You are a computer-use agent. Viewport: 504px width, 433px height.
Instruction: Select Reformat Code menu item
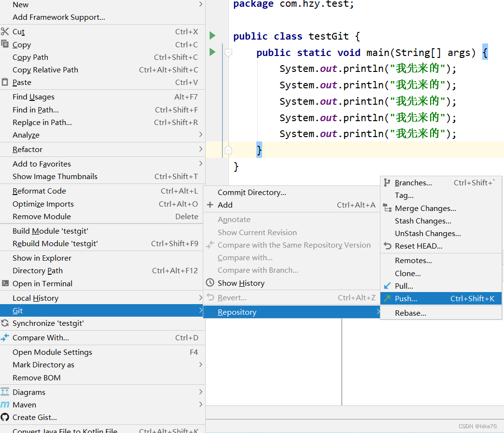(102, 191)
